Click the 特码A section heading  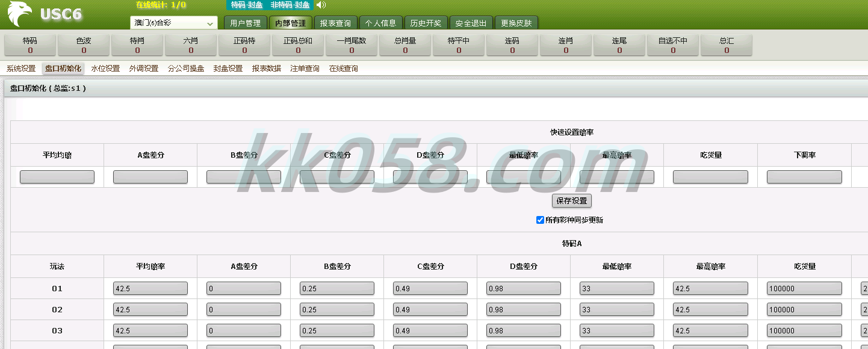pyautogui.click(x=572, y=244)
